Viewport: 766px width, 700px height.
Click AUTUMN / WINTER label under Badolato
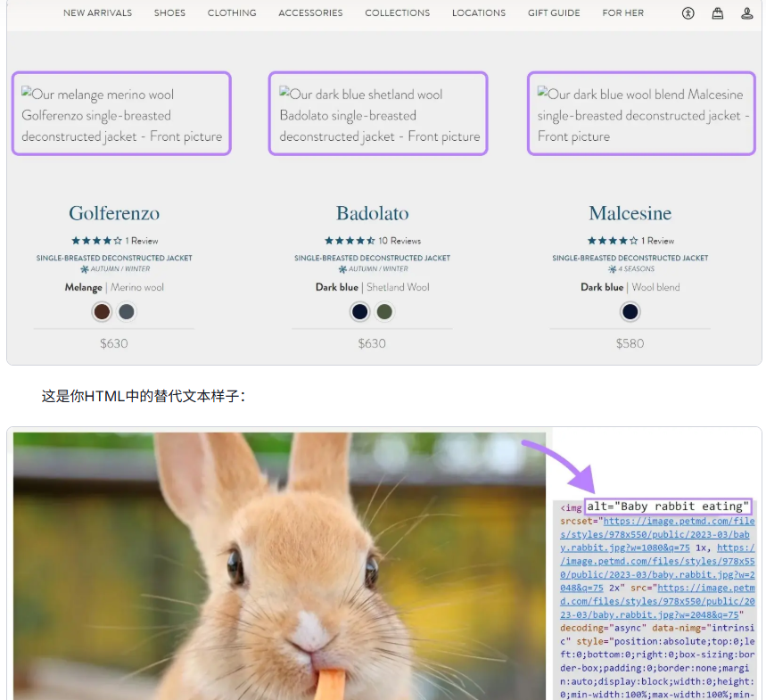pos(374,269)
